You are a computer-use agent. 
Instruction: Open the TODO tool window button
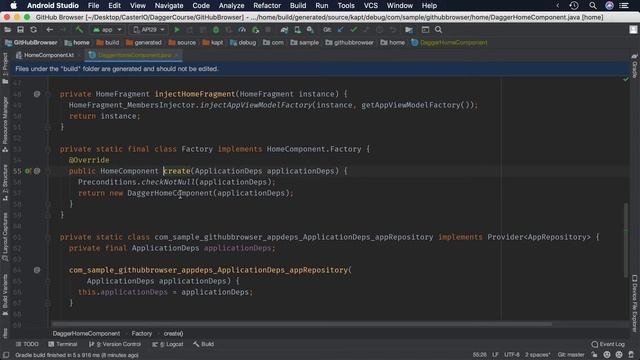point(27,344)
